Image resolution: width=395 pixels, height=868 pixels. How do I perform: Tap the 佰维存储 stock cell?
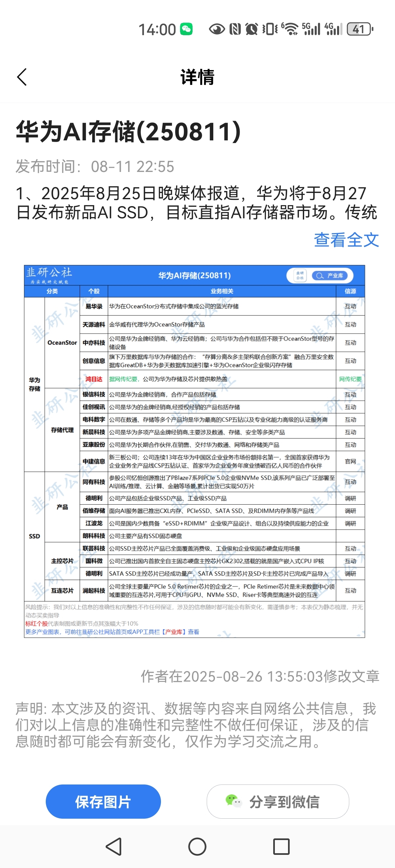tap(94, 511)
